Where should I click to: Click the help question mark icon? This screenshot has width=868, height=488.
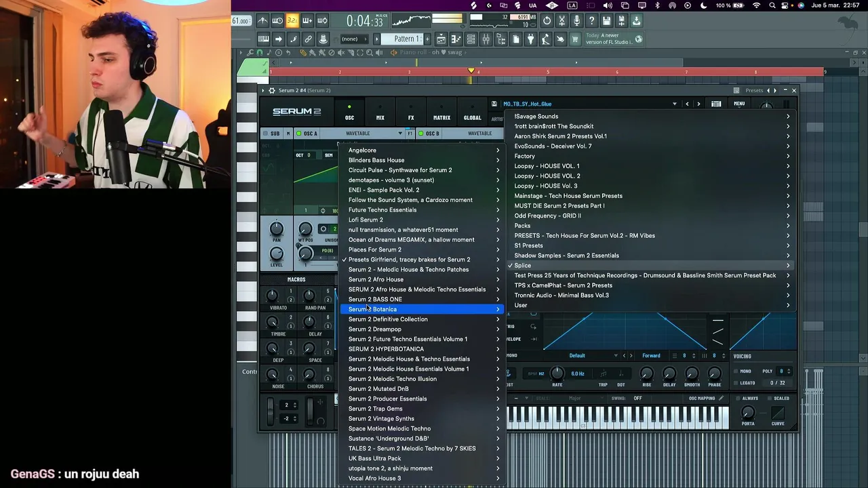click(592, 20)
